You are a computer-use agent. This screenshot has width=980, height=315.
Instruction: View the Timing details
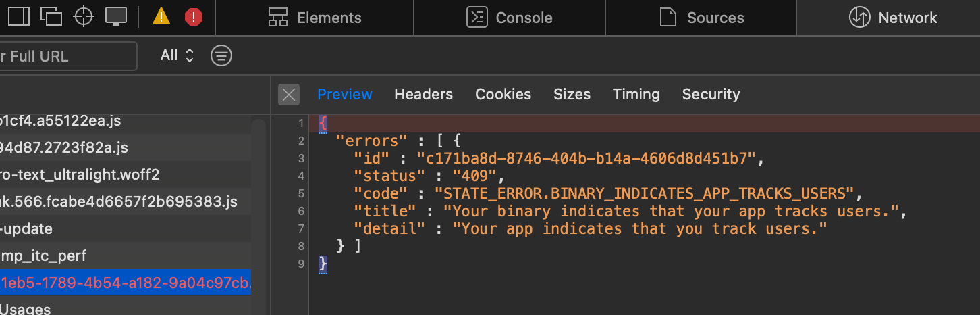[x=636, y=95]
